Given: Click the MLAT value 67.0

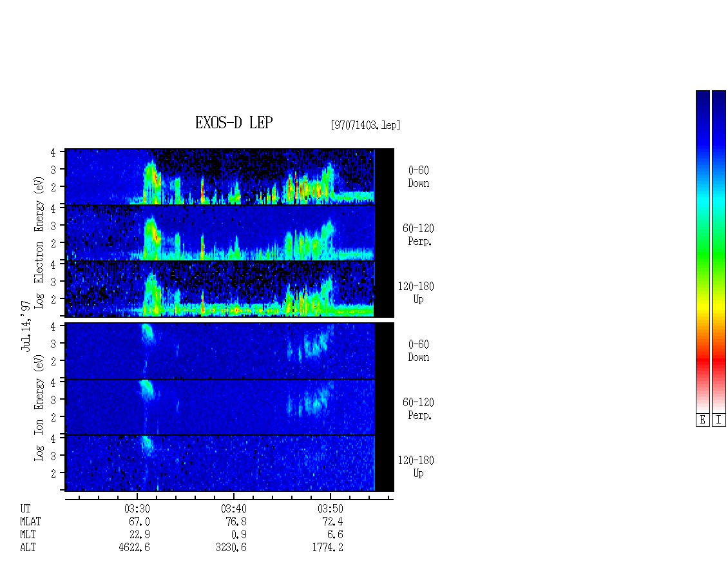Looking at the screenshot, I should (x=139, y=521).
